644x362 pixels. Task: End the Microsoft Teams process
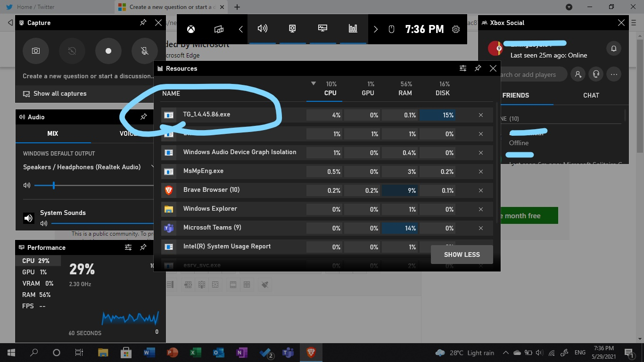[x=481, y=228]
